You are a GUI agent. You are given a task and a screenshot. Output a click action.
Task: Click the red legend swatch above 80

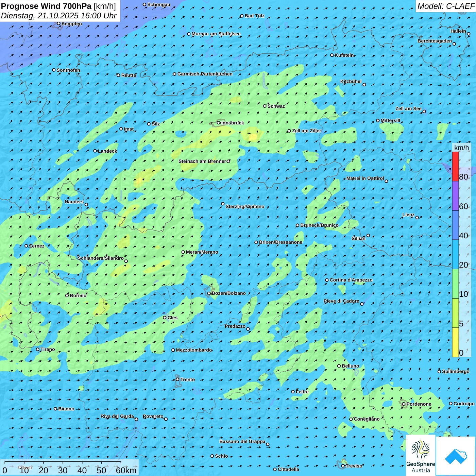coord(455,166)
